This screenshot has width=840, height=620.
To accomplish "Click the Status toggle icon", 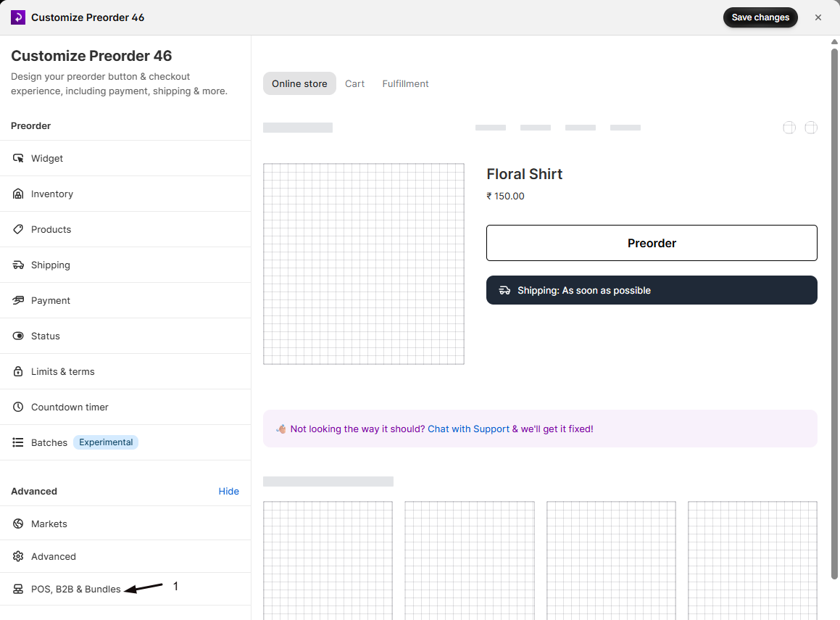I will [18, 336].
